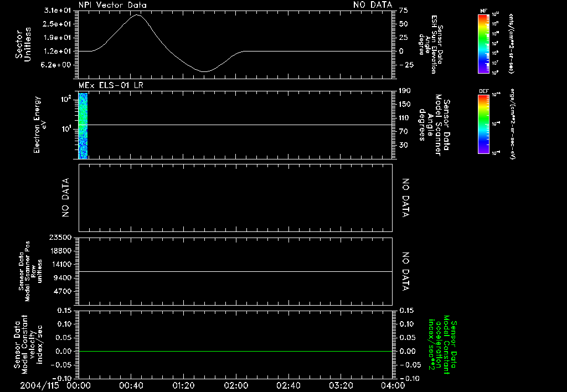Click the "3.1e+01" sector tick value
Screen dimensions: 567x392
pos(57,11)
